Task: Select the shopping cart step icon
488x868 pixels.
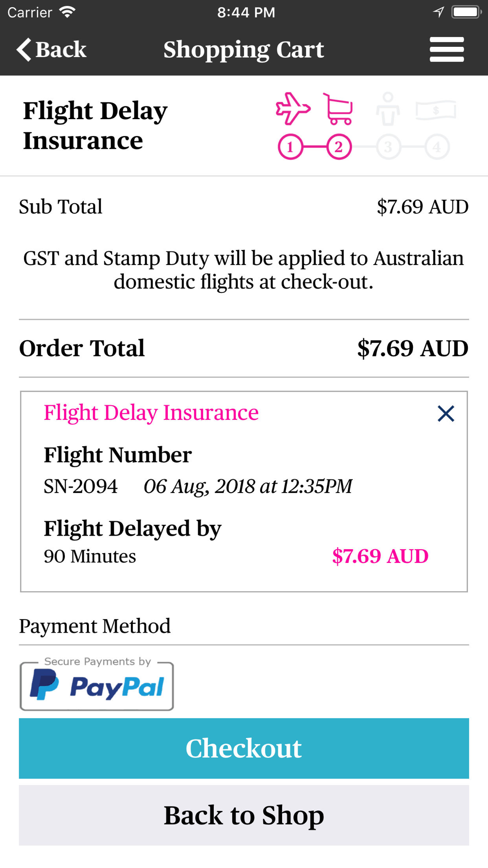Action: (338, 108)
